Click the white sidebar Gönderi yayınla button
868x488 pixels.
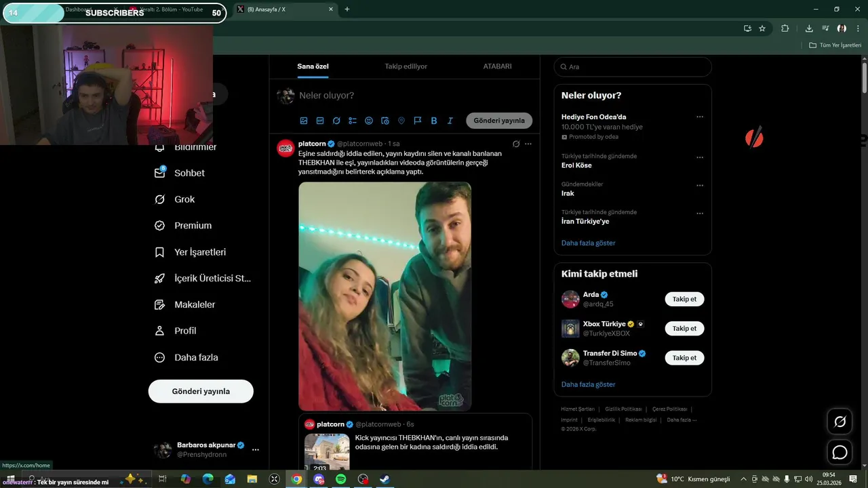pos(201,391)
